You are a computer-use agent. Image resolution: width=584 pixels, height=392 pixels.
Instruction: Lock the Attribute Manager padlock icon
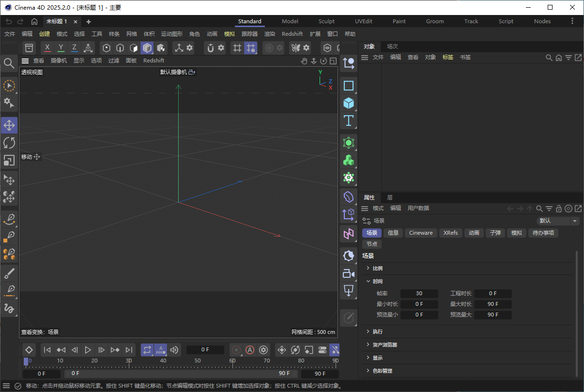point(559,209)
